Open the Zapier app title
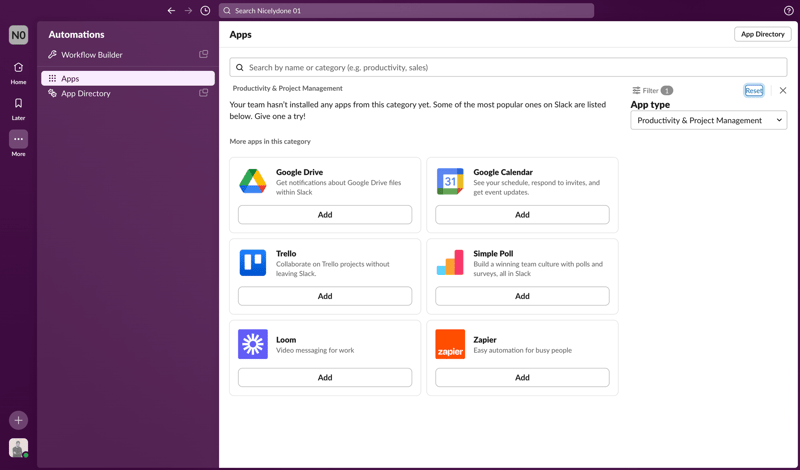800x470 pixels. (x=485, y=339)
